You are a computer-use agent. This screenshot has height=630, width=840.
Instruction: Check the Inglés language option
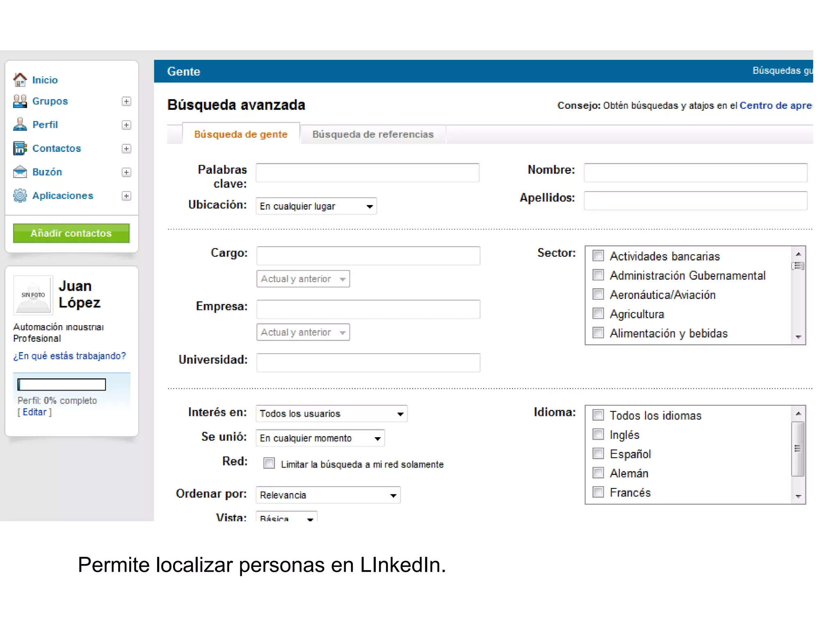[598, 434]
